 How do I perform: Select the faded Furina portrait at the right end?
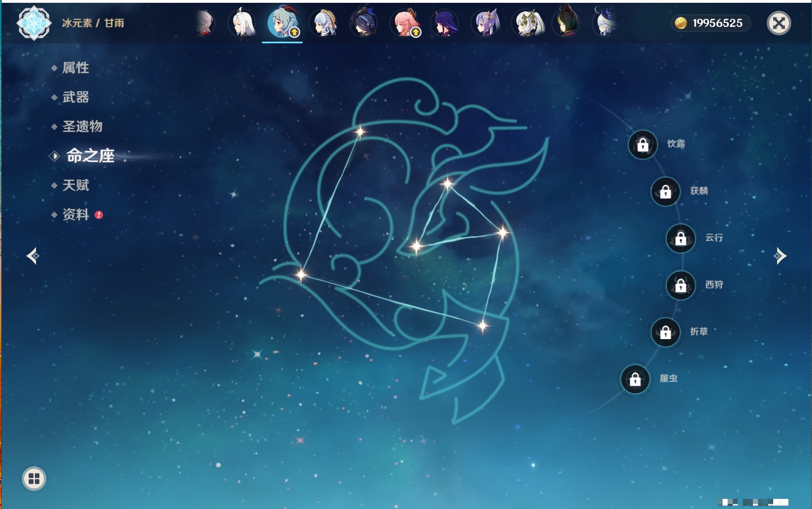coord(606,23)
